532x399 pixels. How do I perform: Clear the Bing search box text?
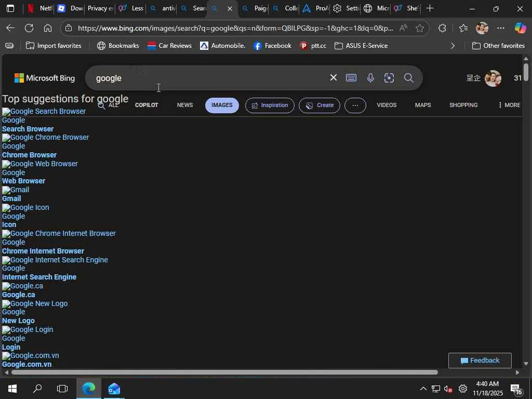[333, 78]
